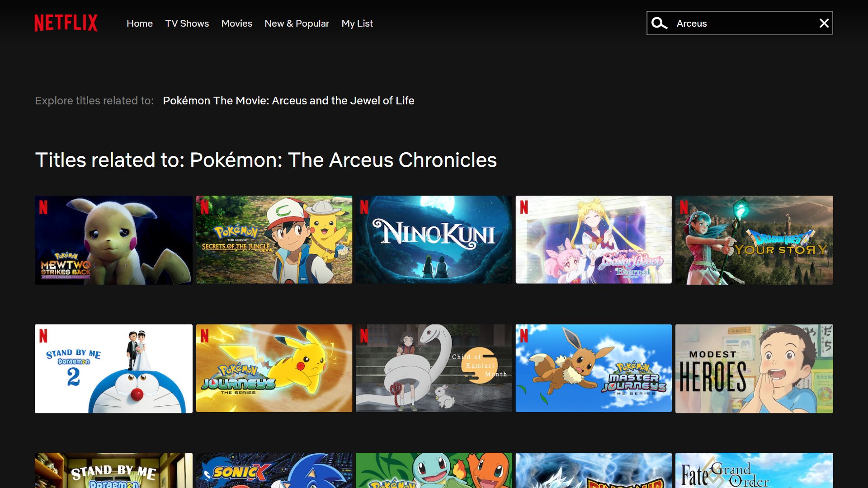This screenshot has width=868, height=488.
Task: Select Pokémon Secrets of the Jungle title
Action: 274,240
